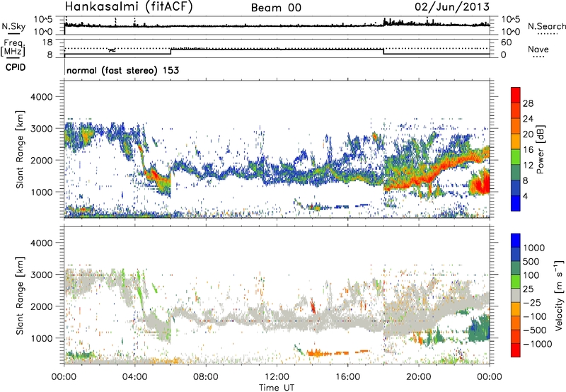Viewport: 566px width, 392px height.
Task: Click the 04:00 time tick label
Action: click(134, 377)
